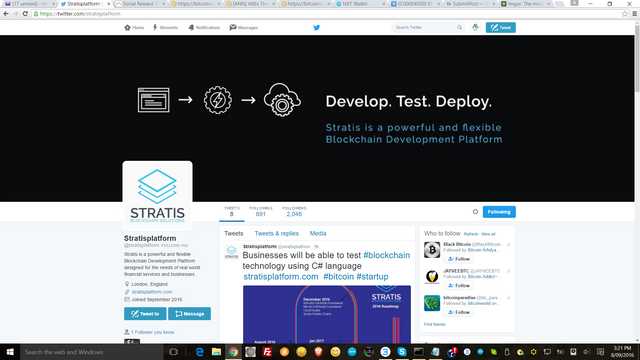Open the Chrome hamburger menu

coord(634,13)
